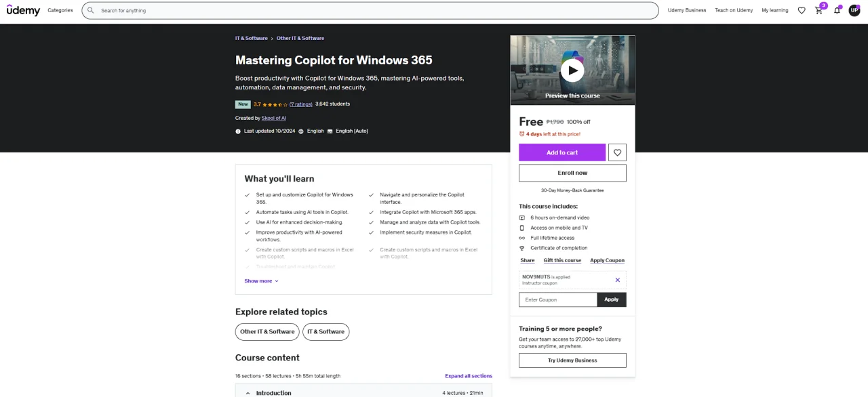Viewport: 868px width, 397px height.
Task: Click the star rating icons
Action: click(275, 104)
